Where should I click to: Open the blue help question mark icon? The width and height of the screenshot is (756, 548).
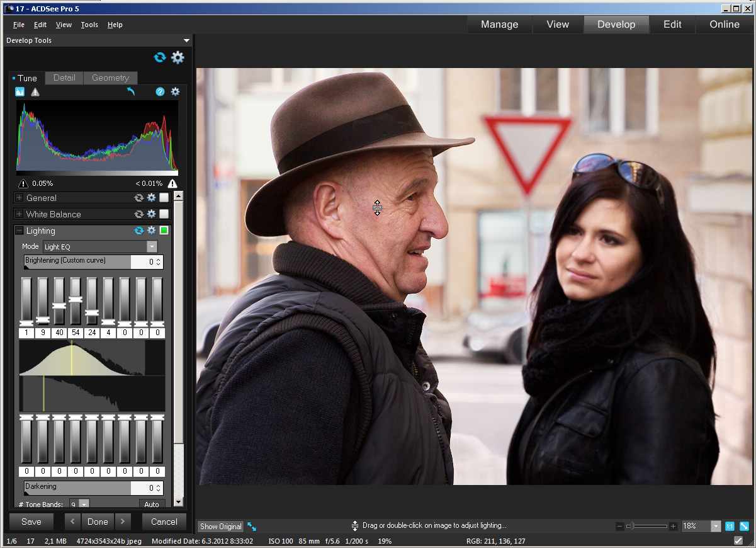click(x=160, y=92)
